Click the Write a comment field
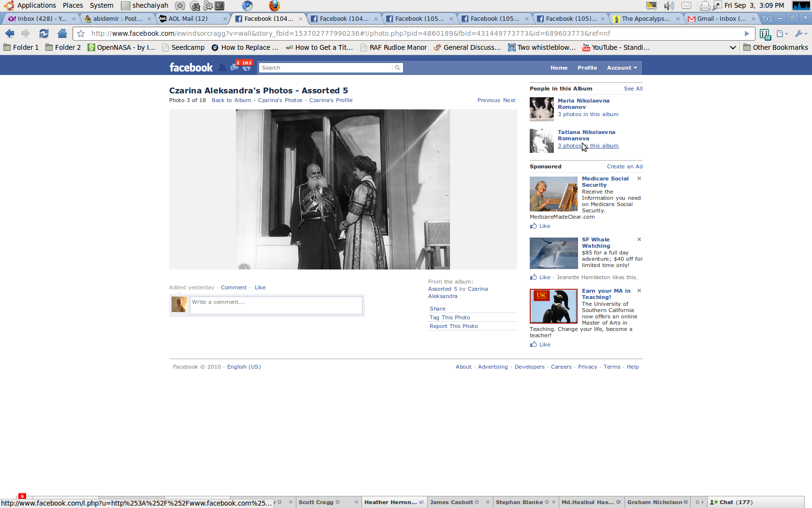This screenshot has height=508, width=812. click(275, 305)
